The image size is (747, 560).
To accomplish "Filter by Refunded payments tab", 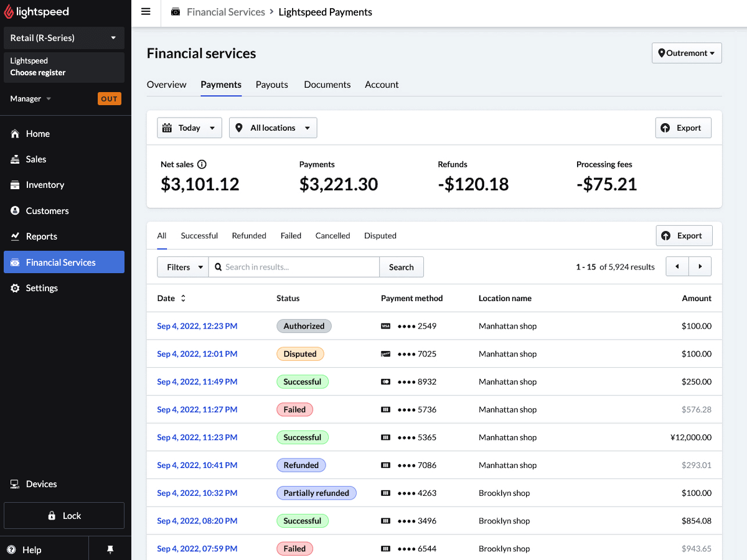I will (249, 236).
